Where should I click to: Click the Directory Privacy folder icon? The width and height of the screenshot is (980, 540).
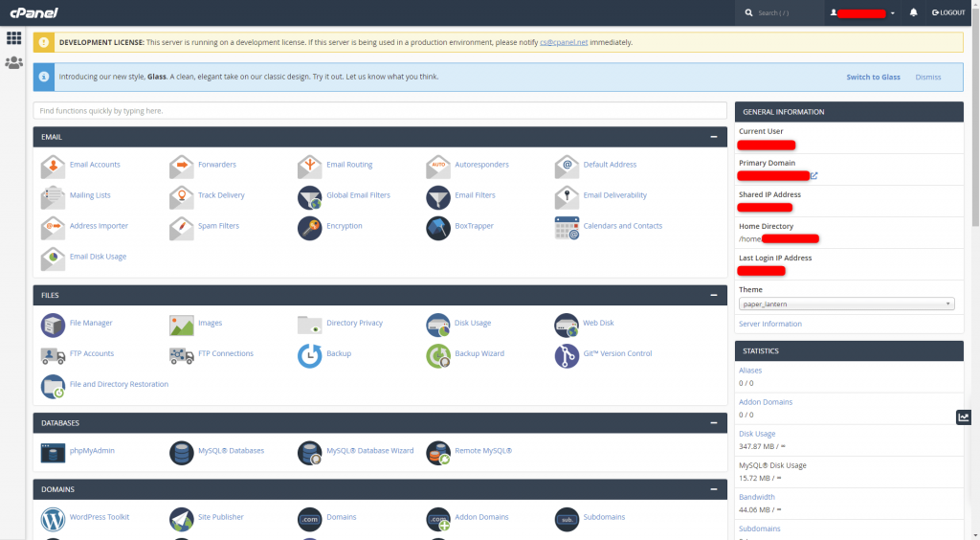point(309,325)
